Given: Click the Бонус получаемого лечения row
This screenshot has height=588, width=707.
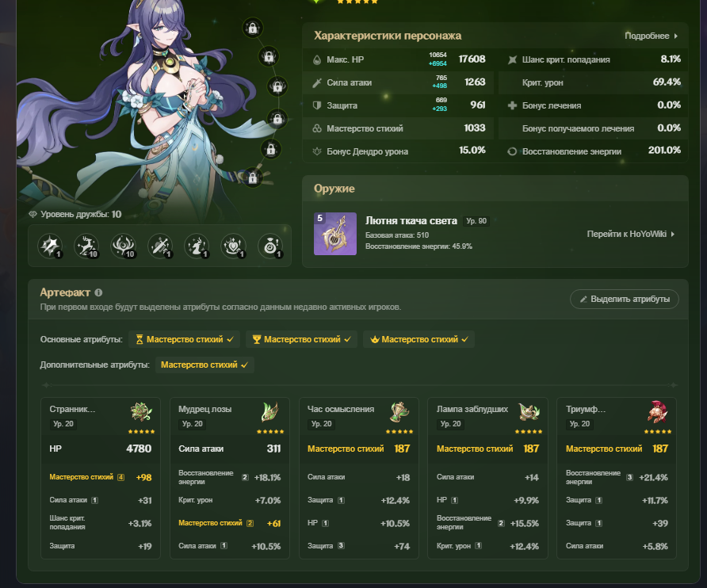Looking at the screenshot, I should pos(594,128).
